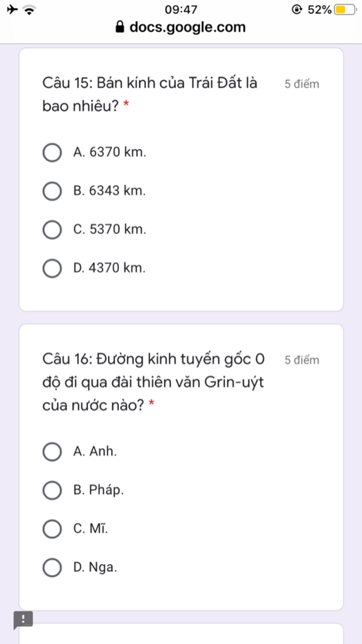Tap the Câu 15 question title text

point(150,94)
